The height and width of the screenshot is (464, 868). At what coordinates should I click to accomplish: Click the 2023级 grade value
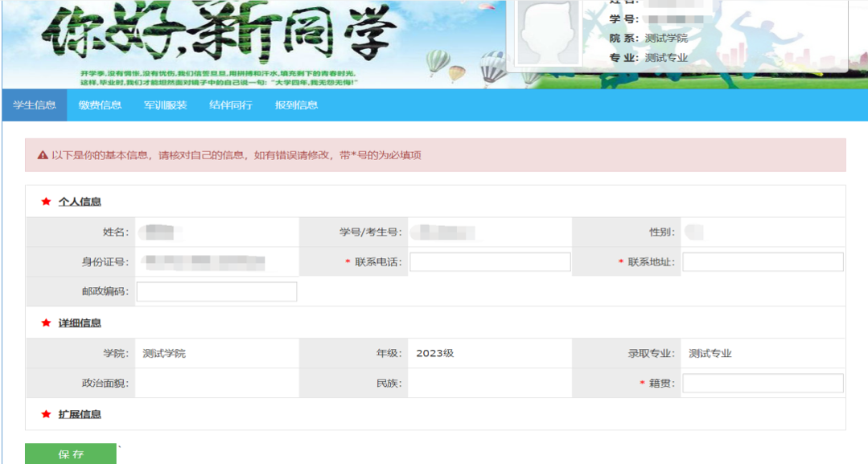pyautogui.click(x=434, y=354)
